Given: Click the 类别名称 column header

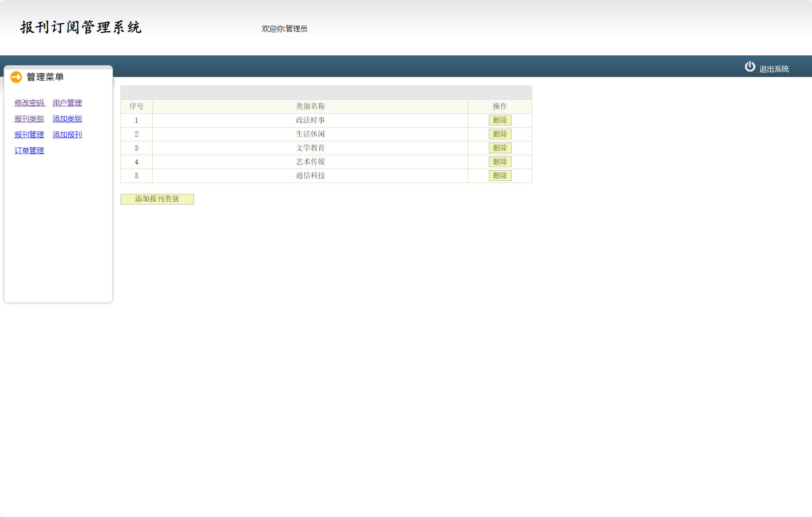Looking at the screenshot, I should (x=310, y=106).
